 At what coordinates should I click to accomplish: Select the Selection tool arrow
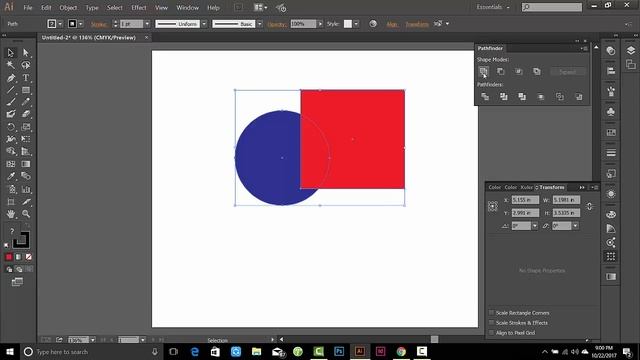coord(11,53)
